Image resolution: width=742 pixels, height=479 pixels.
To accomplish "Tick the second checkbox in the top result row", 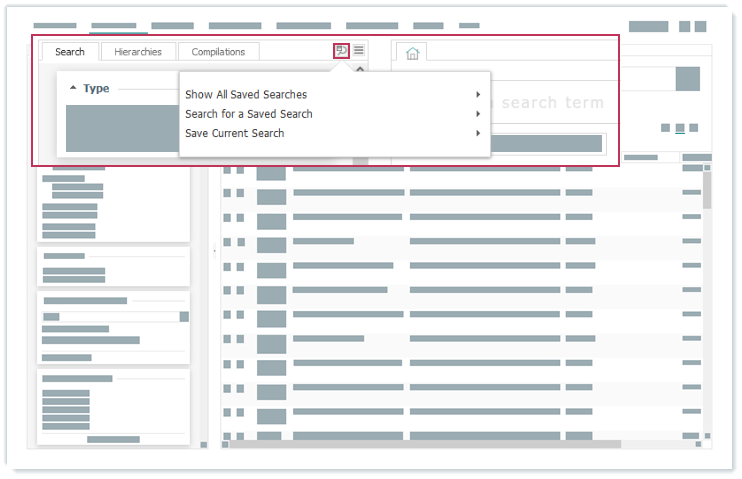I will [240, 170].
